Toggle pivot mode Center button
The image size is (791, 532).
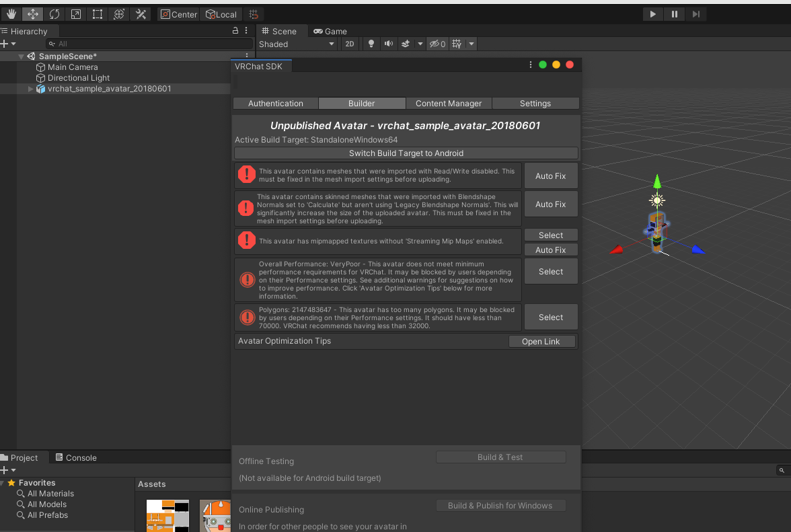(x=179, y=14)
